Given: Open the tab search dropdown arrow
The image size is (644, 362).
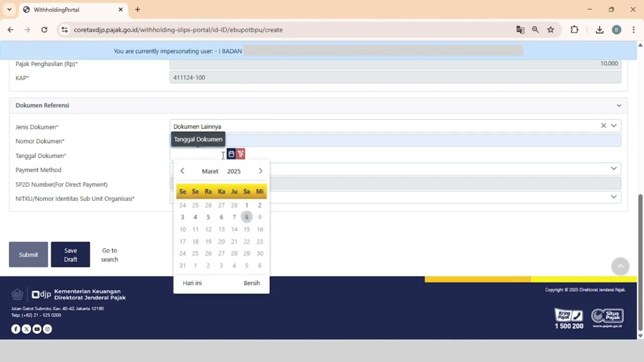Looking at the screenshot, I should click(9, 10).
